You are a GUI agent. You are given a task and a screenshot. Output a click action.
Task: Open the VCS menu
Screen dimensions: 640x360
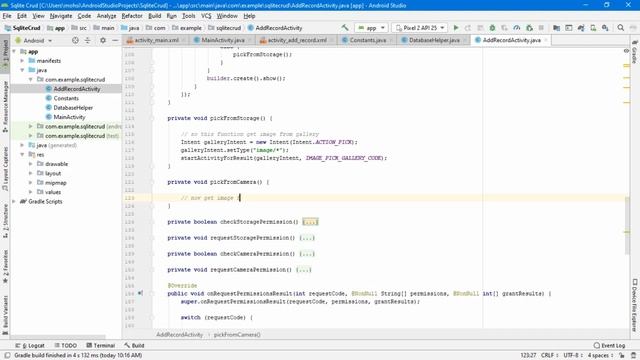click(206, 16)
